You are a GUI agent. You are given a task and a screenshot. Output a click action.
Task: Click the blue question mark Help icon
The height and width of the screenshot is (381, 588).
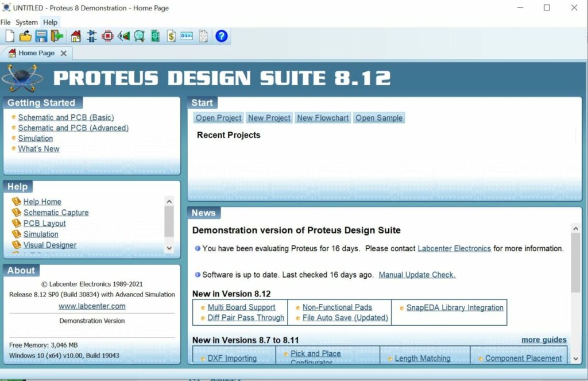coord(222,36)
